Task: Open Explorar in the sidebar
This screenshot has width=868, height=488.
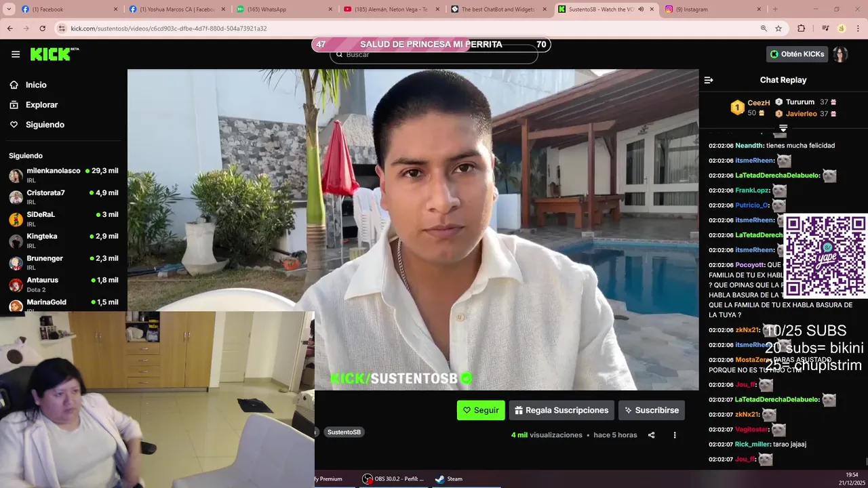Action: (41, 105)
